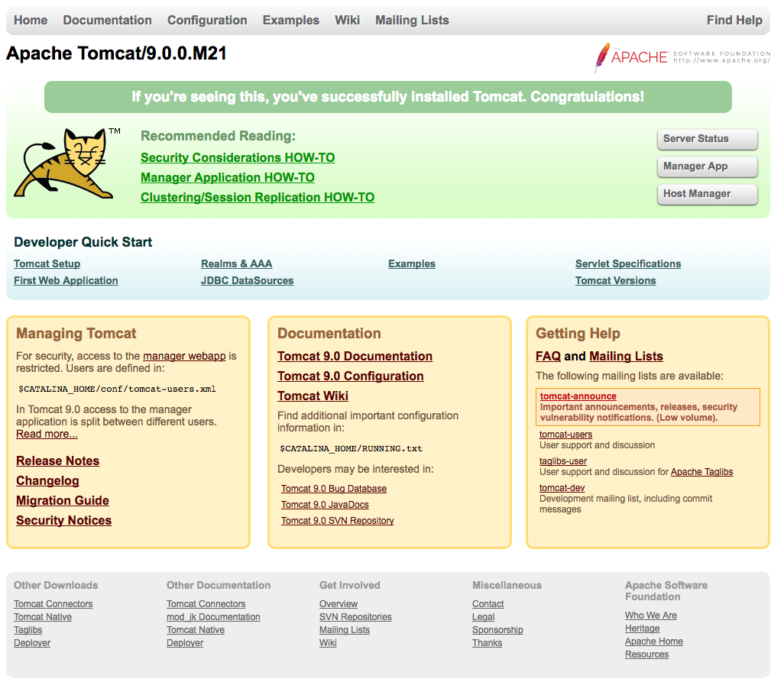
Task: Open Legal footer link
Action: coord(484,617)
